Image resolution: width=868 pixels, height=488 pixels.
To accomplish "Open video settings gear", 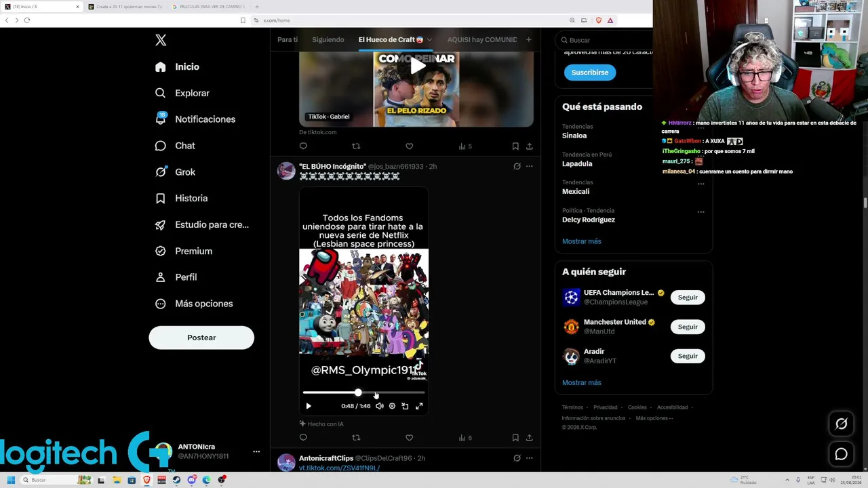I will pos(392,406).
